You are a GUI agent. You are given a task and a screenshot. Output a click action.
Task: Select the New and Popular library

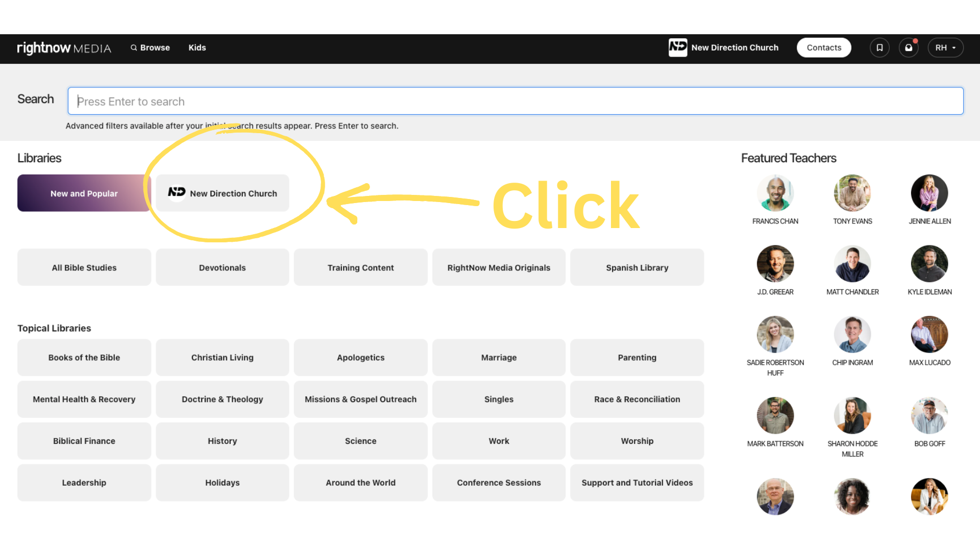pos(84,193)
